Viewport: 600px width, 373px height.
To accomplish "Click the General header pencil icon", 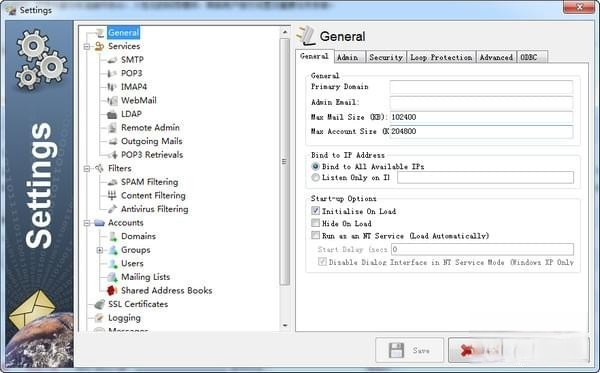I will (x=306, y=36).
